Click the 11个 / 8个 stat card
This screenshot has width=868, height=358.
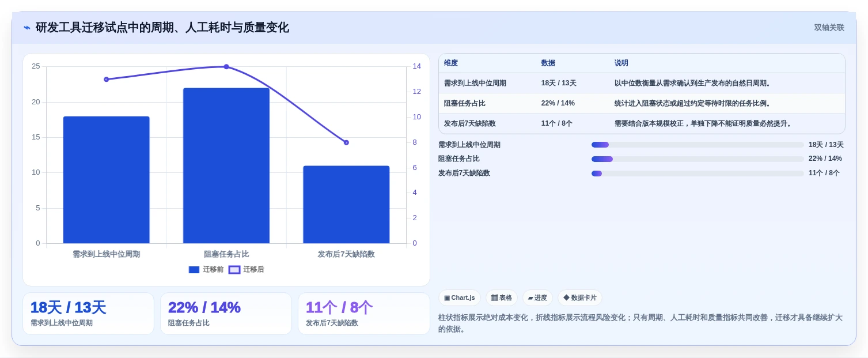pos(363,314)
